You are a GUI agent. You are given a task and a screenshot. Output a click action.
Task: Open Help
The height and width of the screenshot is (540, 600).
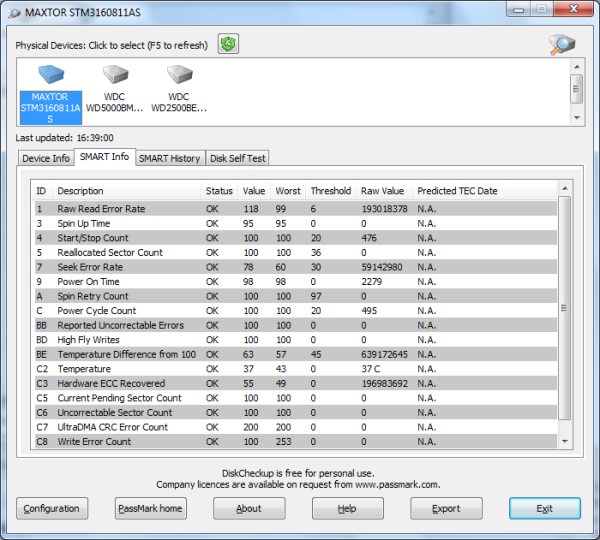tap(347, 509)
